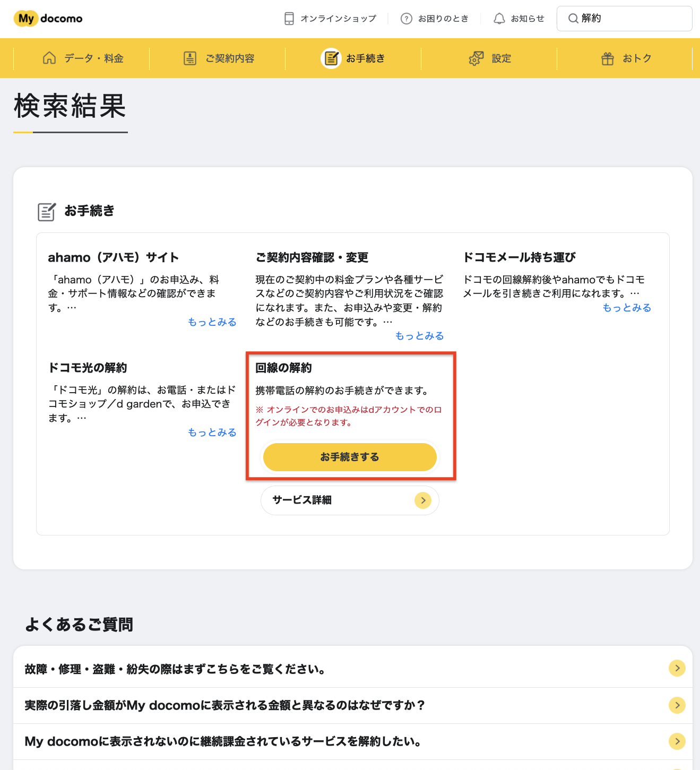Image resolution: width=700 pixels, height=770 pixels.
Task: Click the gift icon beside おトク
Action: [608, 58]
